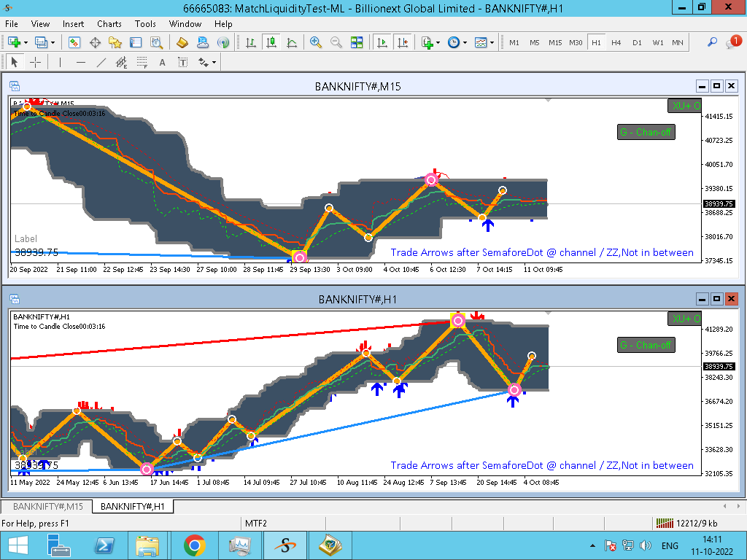
Task: Open the Navigator folder-star icon
Action: click(x=115, y=42)
